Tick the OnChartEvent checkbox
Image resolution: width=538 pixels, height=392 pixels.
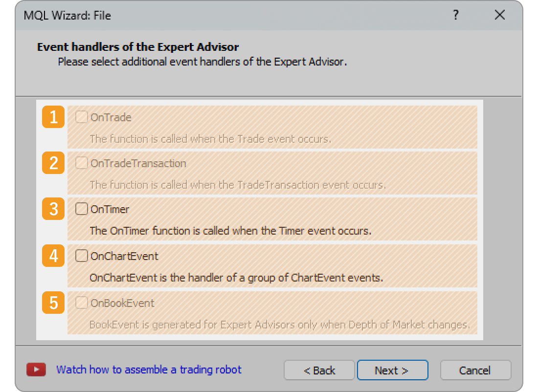(81, 256)
